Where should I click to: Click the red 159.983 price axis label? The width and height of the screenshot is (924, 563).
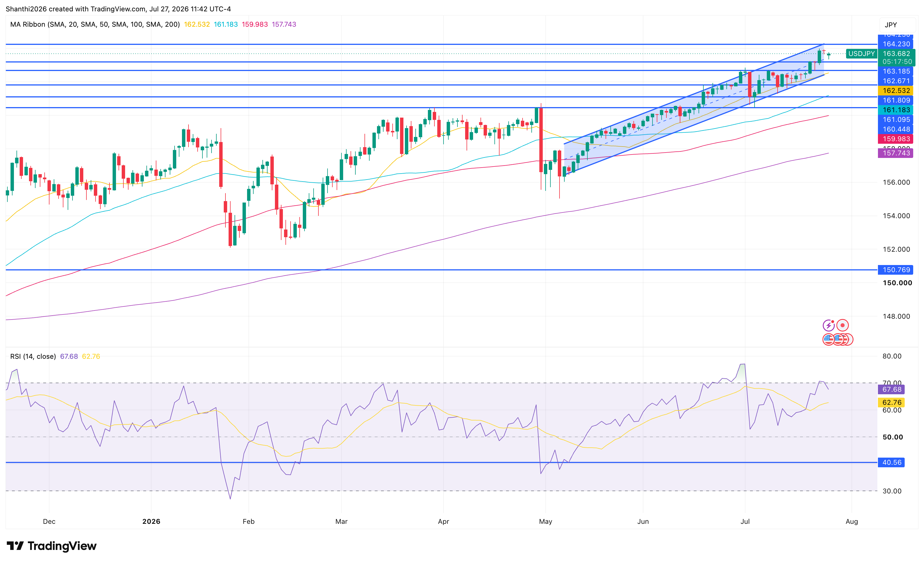(x=896, y=139)
